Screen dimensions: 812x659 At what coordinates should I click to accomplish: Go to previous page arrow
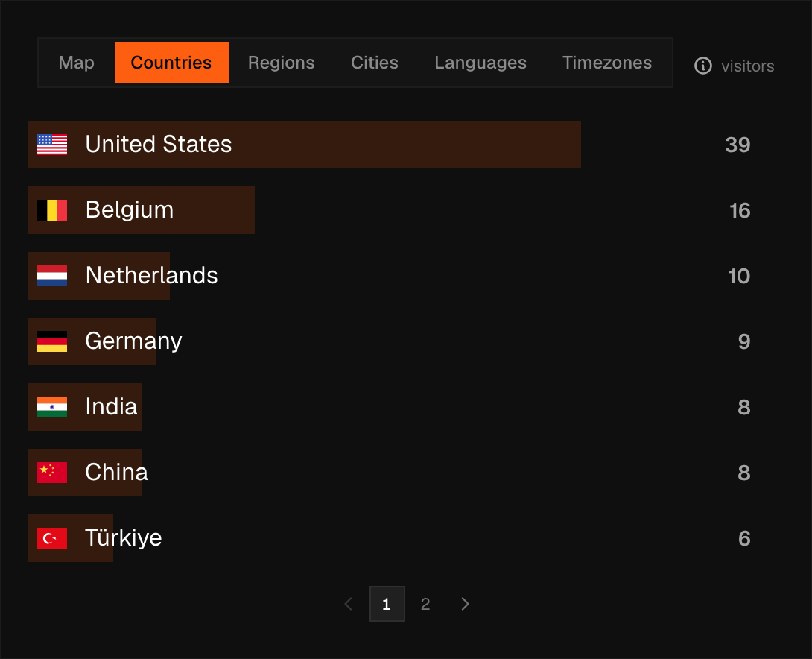[349, 604]
